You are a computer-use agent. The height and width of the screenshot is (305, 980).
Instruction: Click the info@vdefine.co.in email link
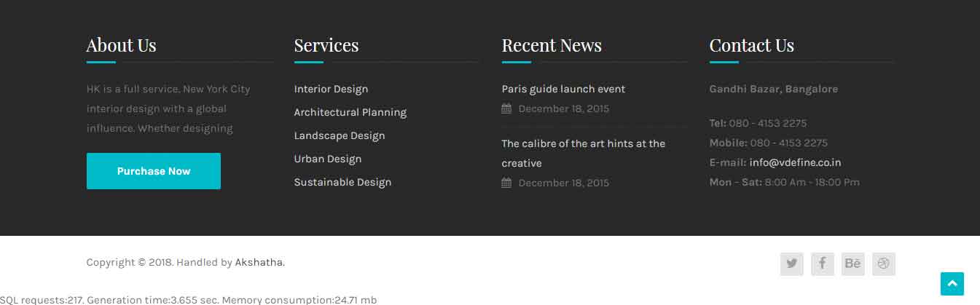tap(795, 163)
